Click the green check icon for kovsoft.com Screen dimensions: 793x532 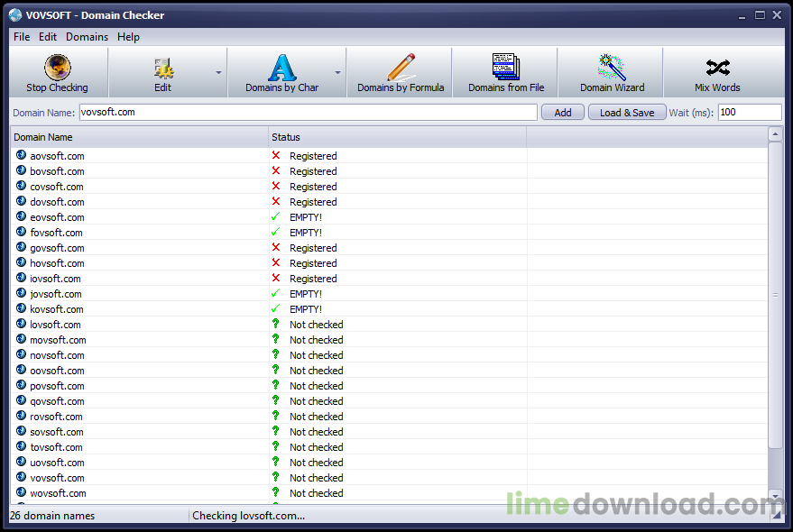coord(276,308)
